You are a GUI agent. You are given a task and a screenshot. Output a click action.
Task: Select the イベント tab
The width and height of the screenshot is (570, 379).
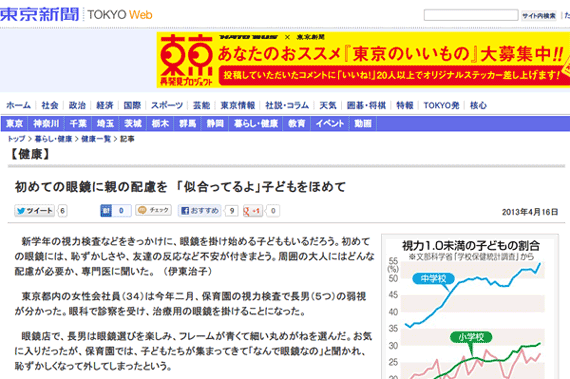click(x=330, y=124)
